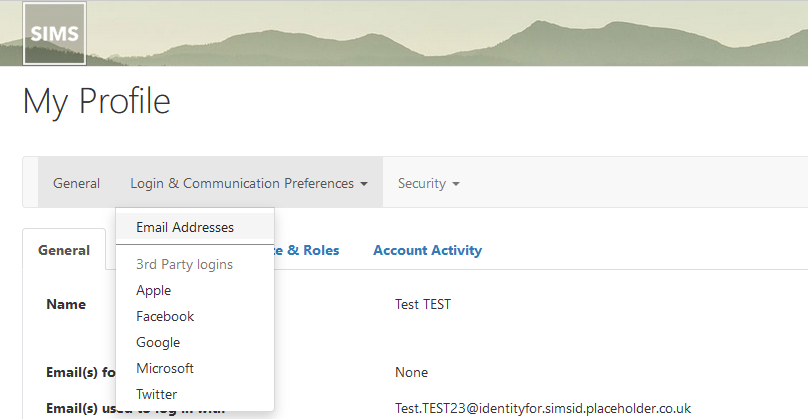808x419 pixels.
Task: Open the Account Activity tab
Action: (x=427, y=250)
